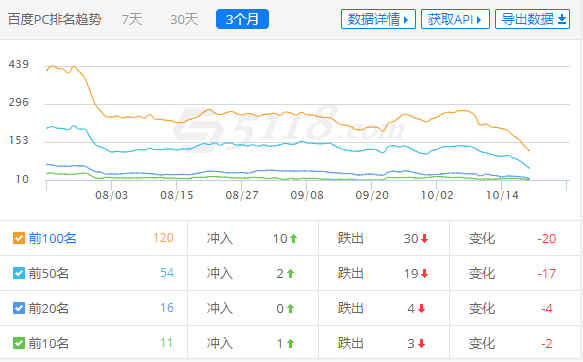Click the 08/15 date on chart axis
This screenshot has width=583, height=362.
177,195
